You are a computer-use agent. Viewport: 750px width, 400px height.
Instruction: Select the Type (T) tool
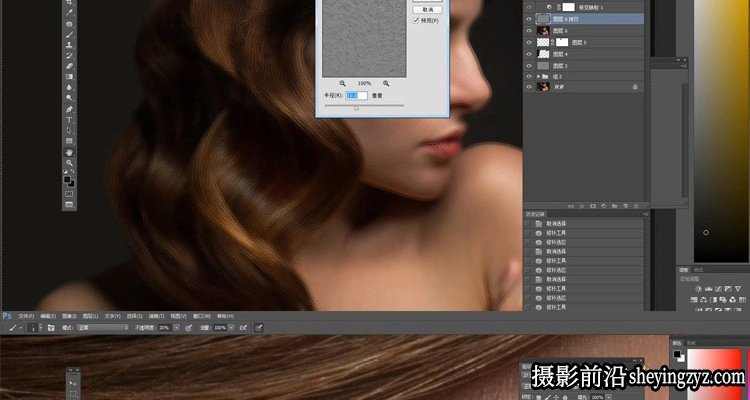click(69, 120)
